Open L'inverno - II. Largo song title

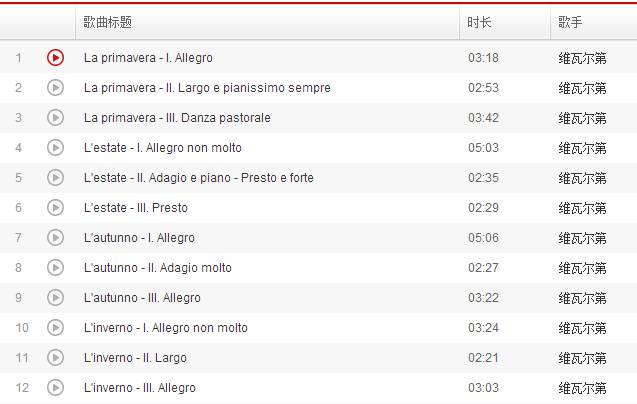135,358
